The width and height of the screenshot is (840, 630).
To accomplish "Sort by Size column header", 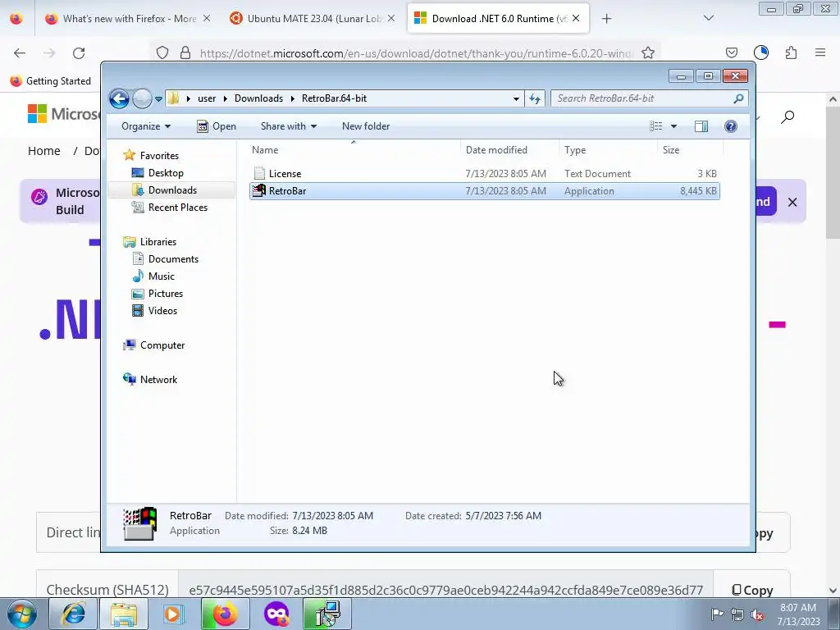I will pos(690,150).
